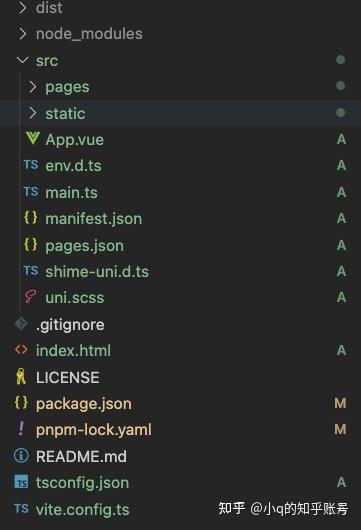The image size is (361, 530).
Task: Click the exclamation icon beside pnpm-lock.yaml
Action: pos(21,429)
